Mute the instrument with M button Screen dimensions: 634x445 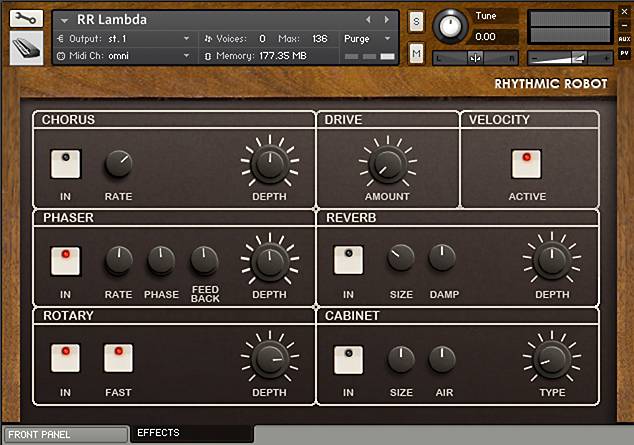pyautogui.click(x=416, y=53)
